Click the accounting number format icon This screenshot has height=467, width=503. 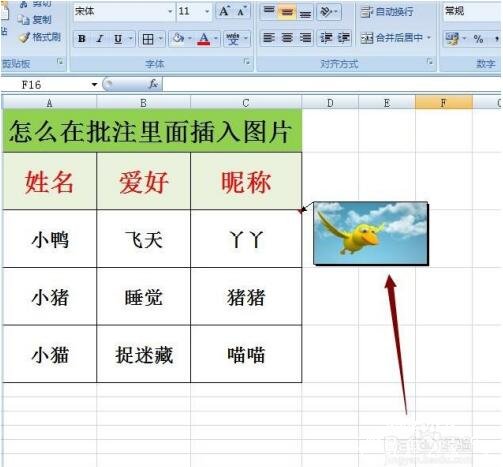tap(452, 39)
